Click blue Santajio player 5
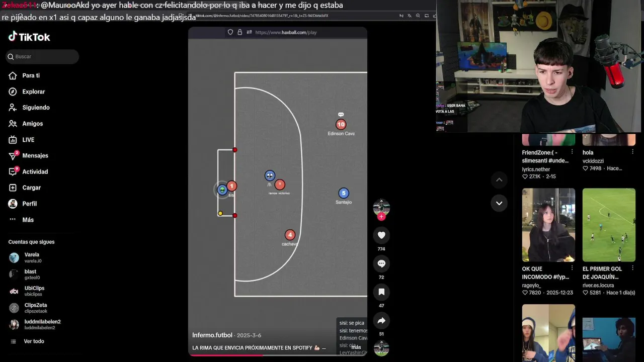The image size is (644, 362). point(344,193)
